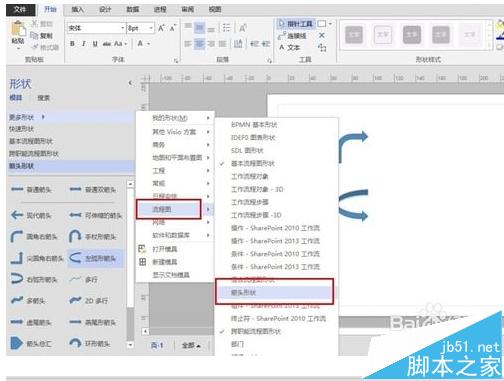Image resolution: width=504 pixels, height=381 pixels.
Task: Expand 更多形状 (More Shapes) in Shapes panel
Action: (71, 117)
